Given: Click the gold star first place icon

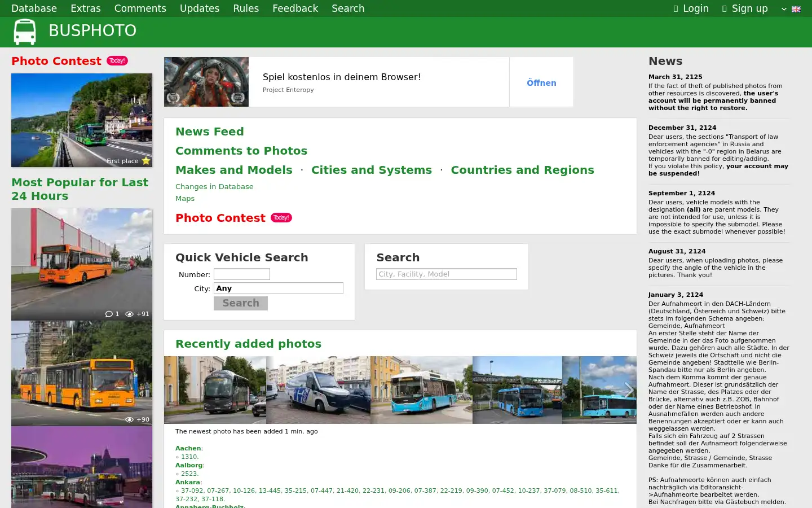Looking at the screenshot, I should coord(146,161).
